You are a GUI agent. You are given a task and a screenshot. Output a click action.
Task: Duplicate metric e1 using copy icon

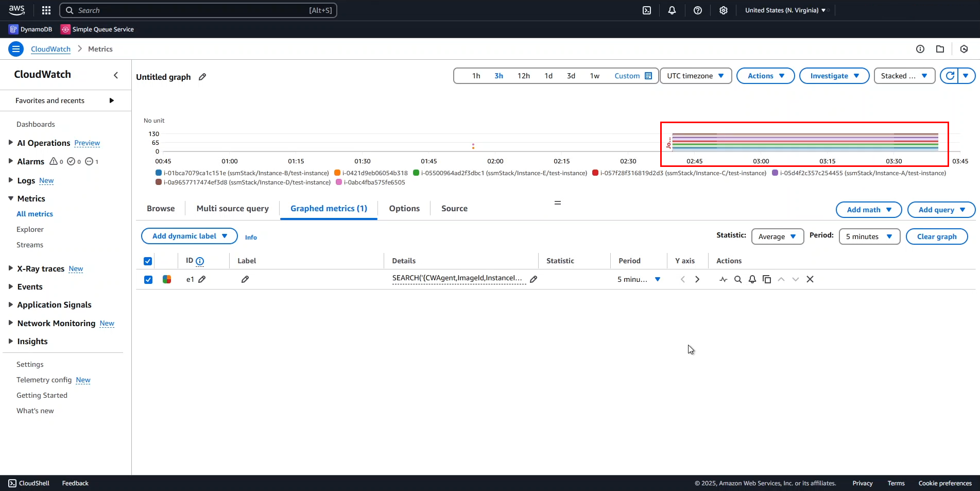pyautogui.click(x=767, y=279)
